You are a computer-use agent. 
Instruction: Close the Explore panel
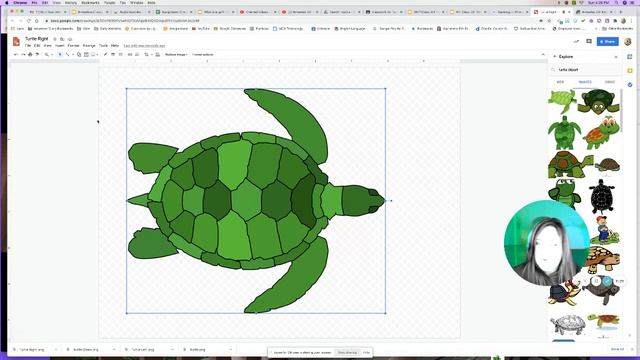[616, 57]
